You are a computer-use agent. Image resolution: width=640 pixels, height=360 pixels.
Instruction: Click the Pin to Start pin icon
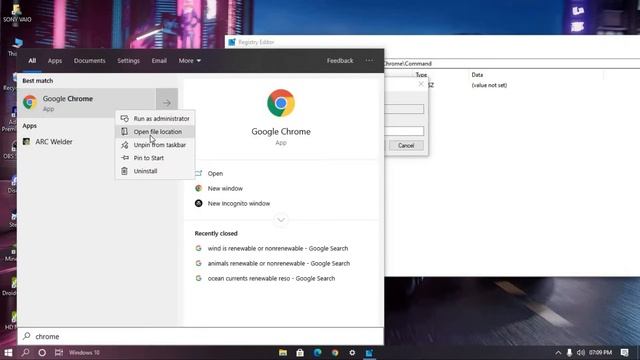pyautogui.click(x=125, y=158)
